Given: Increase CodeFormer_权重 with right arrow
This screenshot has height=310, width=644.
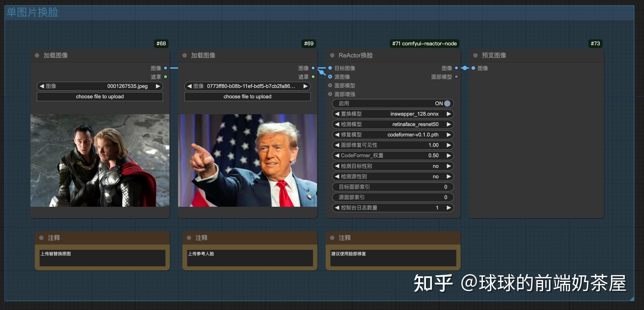Looking at the screenshot, I should [449, 156].
